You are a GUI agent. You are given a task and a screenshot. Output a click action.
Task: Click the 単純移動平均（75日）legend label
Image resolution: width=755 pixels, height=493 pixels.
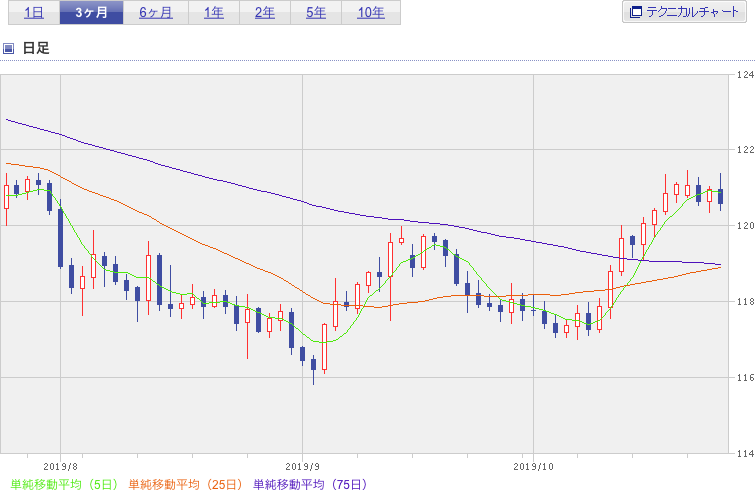coord(310,484)
